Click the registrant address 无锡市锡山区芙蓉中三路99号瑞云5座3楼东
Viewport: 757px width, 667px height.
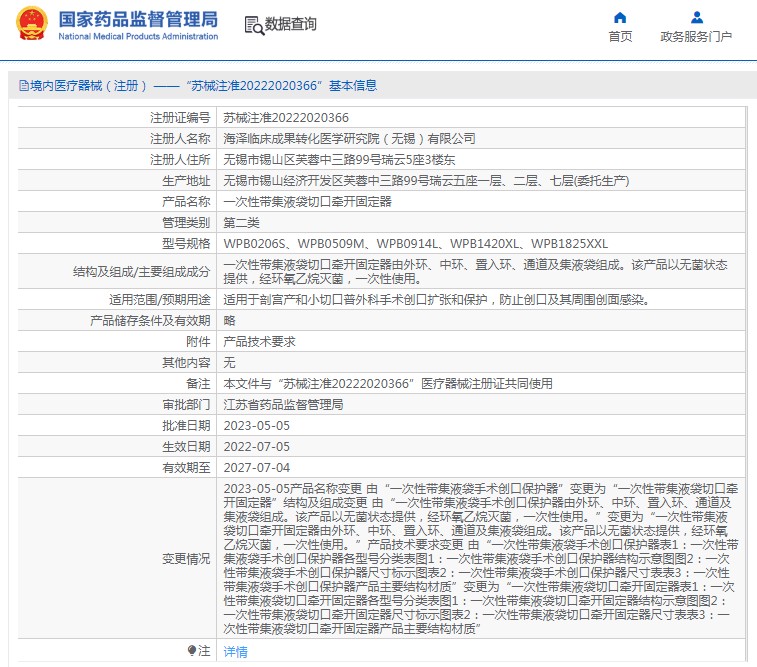pos(339,160)
